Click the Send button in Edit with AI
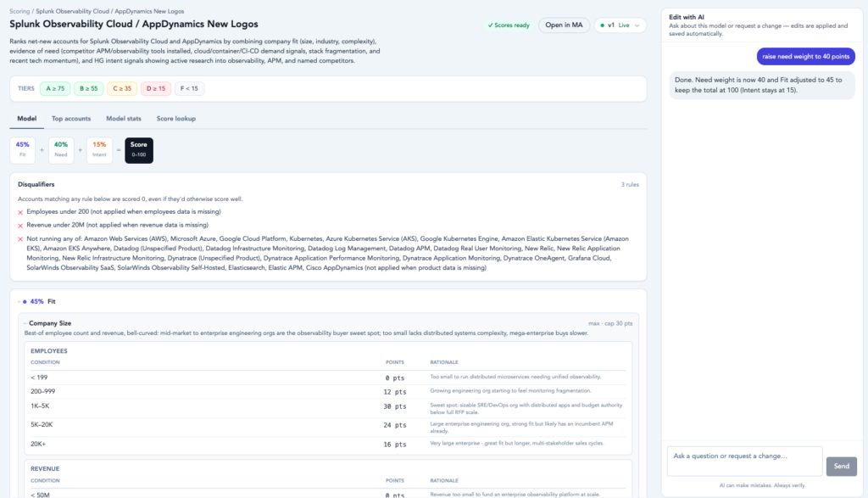 [x=842, y=467]
